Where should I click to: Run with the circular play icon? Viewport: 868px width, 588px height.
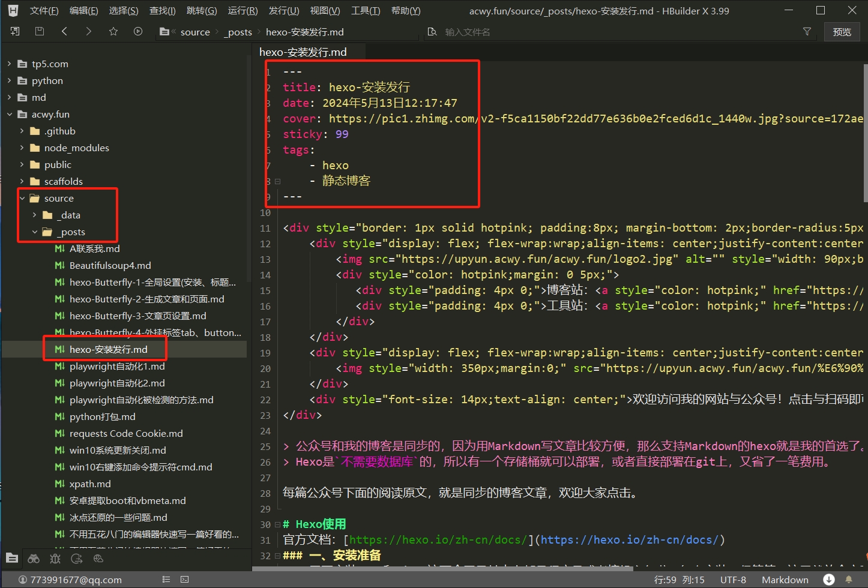coord(138,31)
